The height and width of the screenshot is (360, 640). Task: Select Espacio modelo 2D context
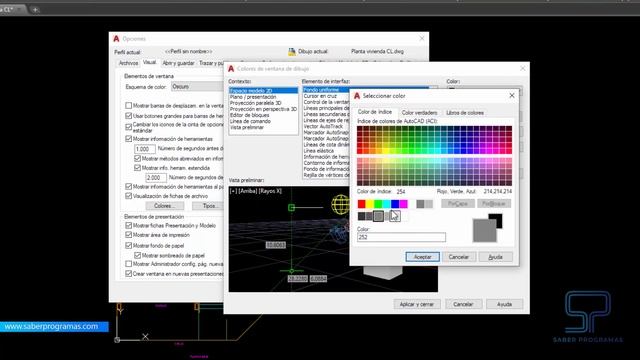point(263,91)
